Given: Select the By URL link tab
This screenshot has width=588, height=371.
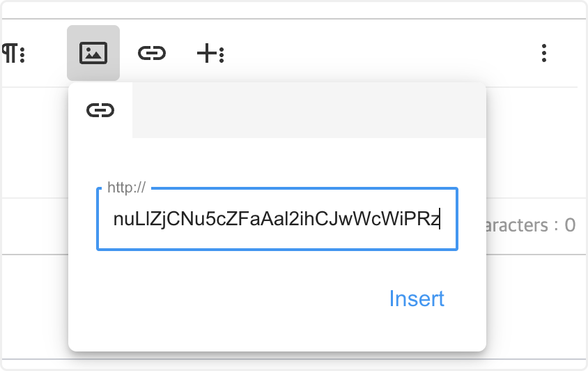Looking at the screenshot, I should [x=100, y=110].
